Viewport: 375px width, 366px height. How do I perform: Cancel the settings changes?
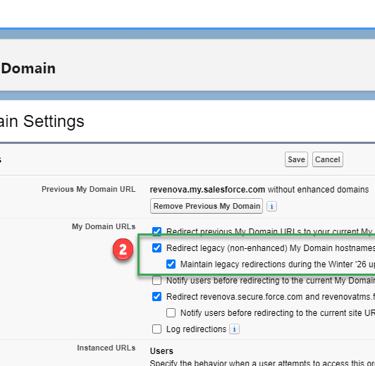(327, 159)
